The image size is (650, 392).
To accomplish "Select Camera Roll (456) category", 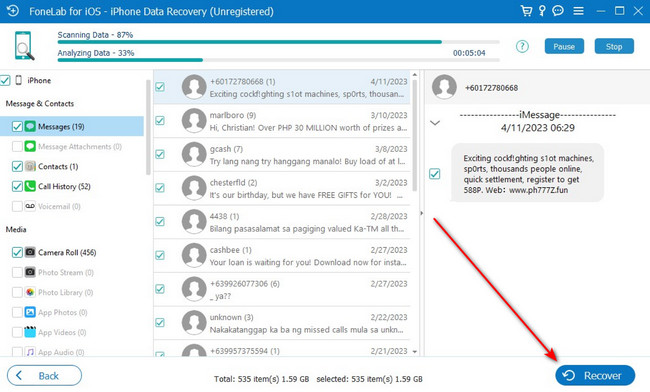I will [67, 252].
